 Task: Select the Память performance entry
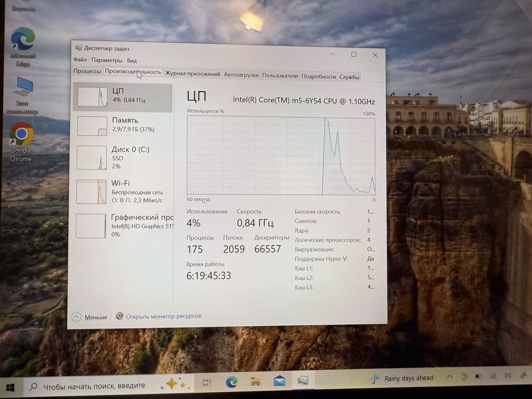click(x=123, y=125)
